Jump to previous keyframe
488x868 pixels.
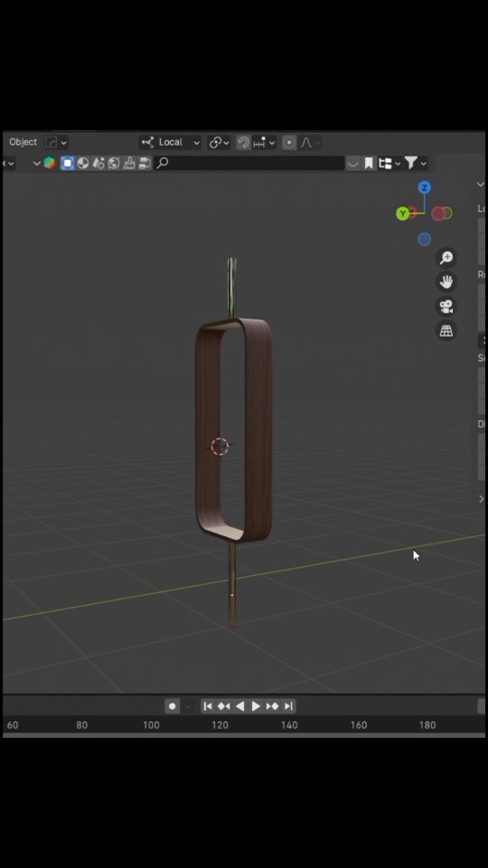pos(223,706)
